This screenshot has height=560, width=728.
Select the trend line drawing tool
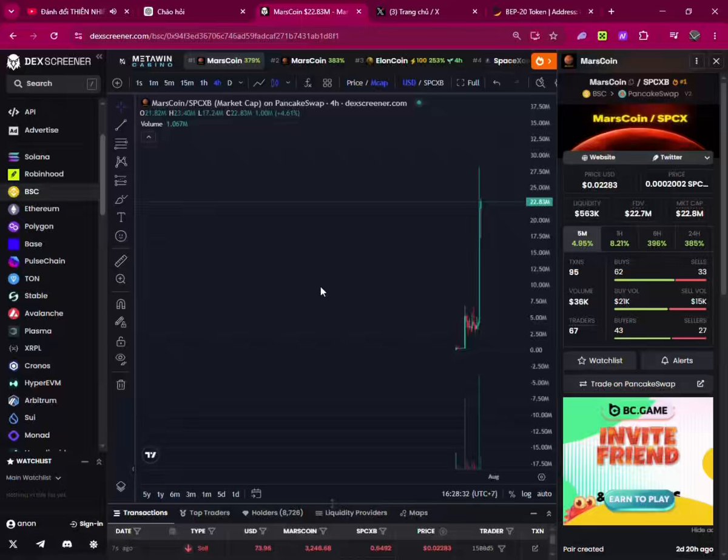[121, 125]
